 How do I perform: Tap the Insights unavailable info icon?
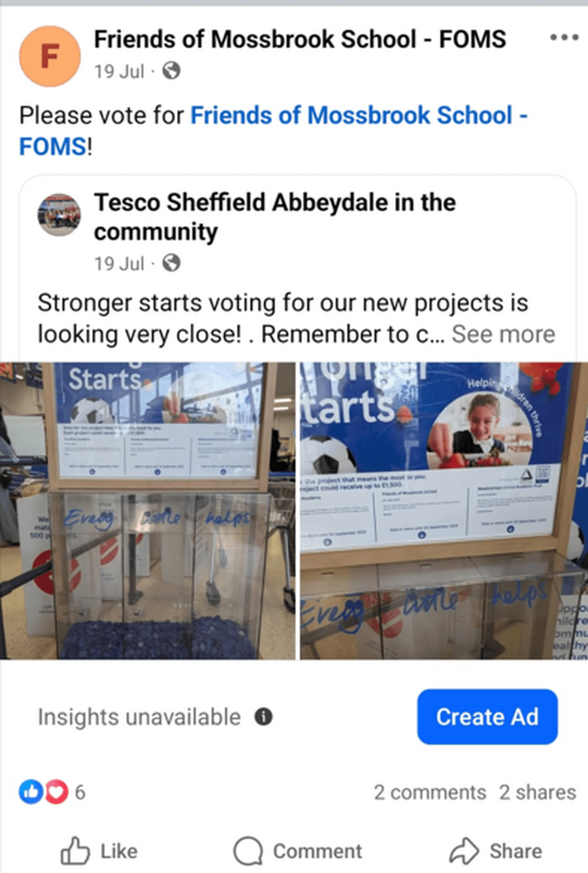(263, 717)
